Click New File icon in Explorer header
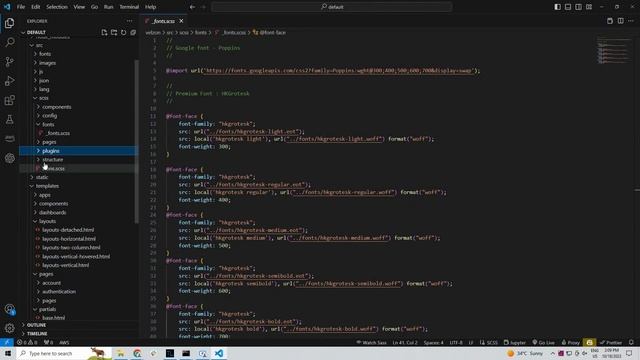640x360 pixels. tap(104, 32)
